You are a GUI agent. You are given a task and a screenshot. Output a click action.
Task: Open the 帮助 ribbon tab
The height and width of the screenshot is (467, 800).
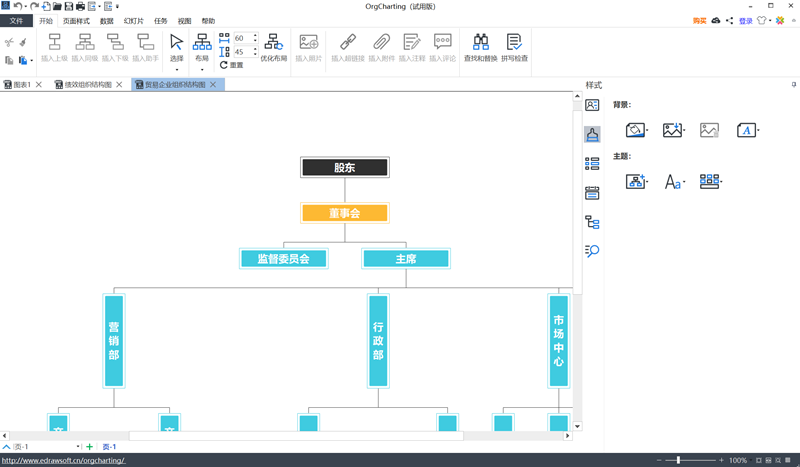208,21
